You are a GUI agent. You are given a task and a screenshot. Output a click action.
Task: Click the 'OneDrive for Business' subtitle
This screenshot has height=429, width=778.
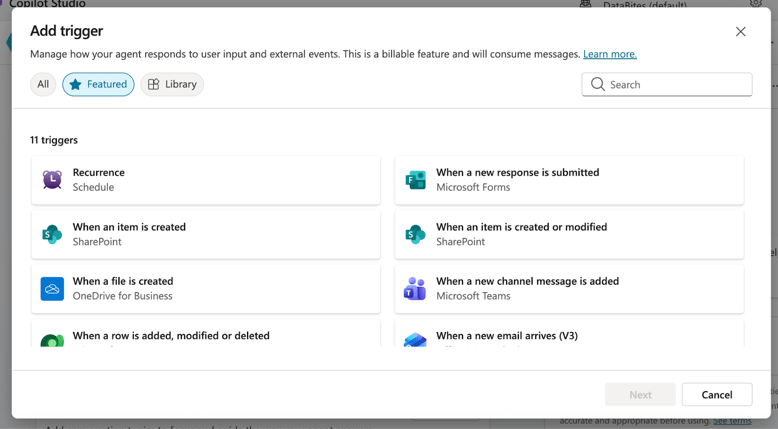click(123, 296)
